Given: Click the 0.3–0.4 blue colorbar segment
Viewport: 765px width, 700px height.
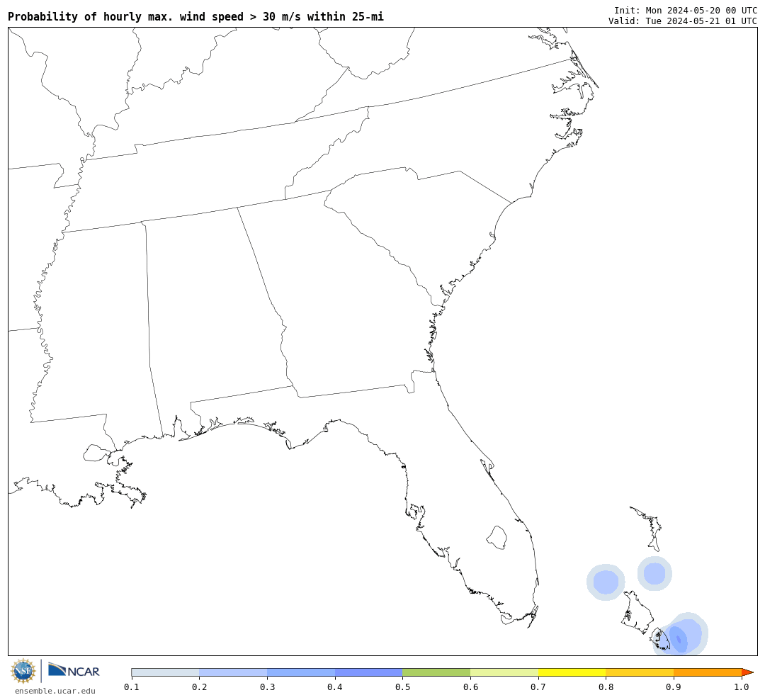Looking at the screenshot, I should pos(301,672).
